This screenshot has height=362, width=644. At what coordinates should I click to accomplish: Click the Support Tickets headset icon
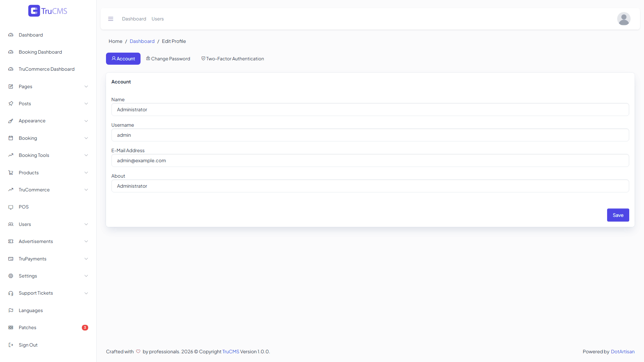tap(11, 293)
